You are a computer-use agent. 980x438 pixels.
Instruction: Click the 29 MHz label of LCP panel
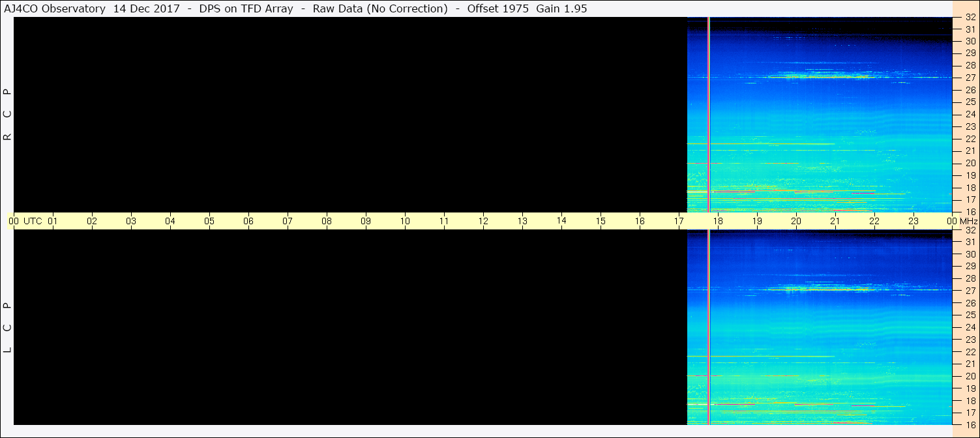tap(971, 267)
